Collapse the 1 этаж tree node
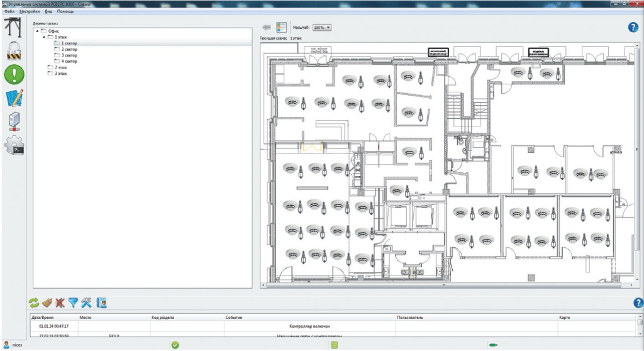This screenshot has height=351, width=644. (44, 37)
